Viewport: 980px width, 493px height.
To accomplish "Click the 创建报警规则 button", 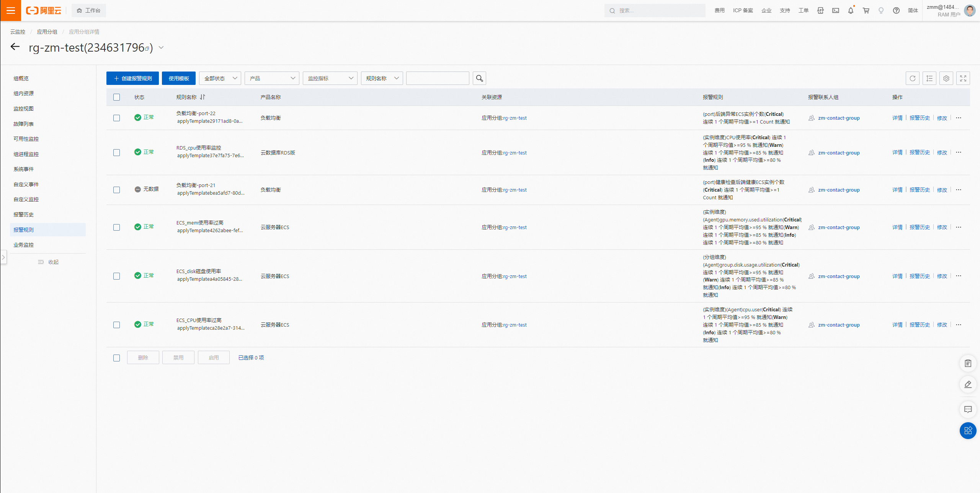I will (x=132, y=78).
